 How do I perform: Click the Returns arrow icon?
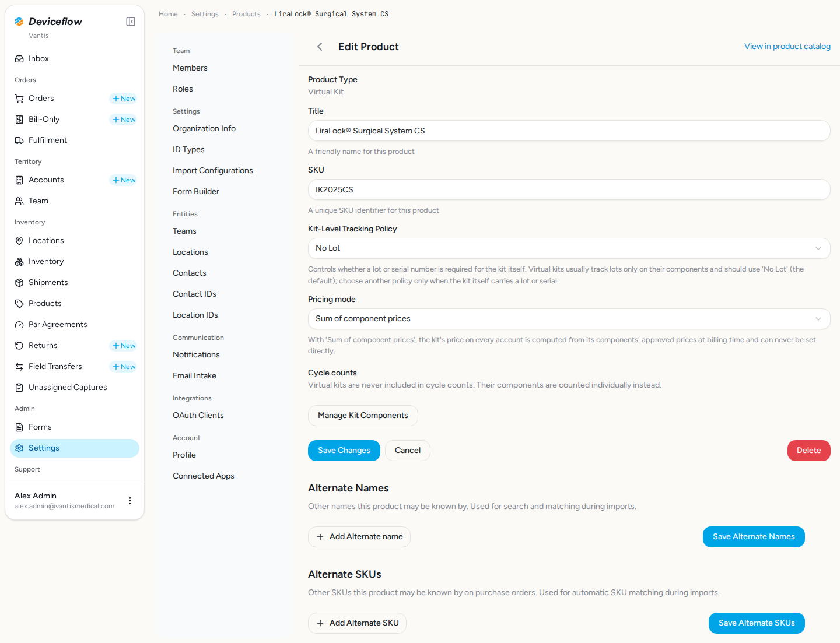(x=19, y=346)
